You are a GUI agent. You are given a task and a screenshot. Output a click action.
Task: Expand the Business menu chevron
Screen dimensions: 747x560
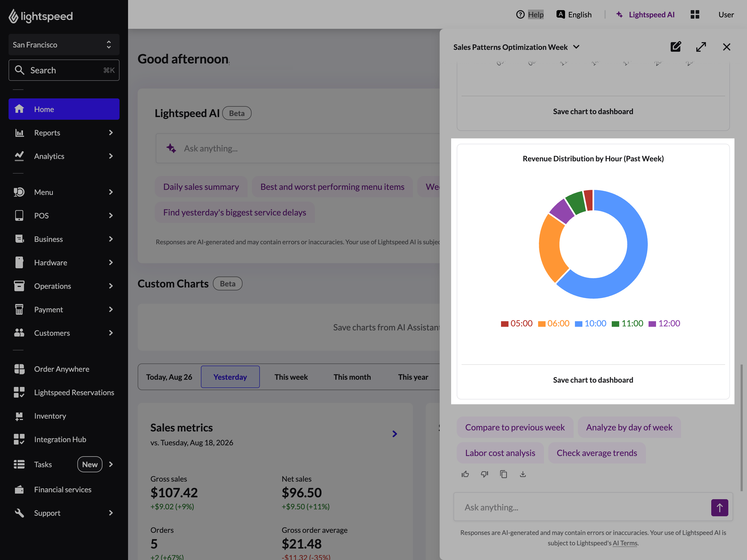(x=111, y=239)
